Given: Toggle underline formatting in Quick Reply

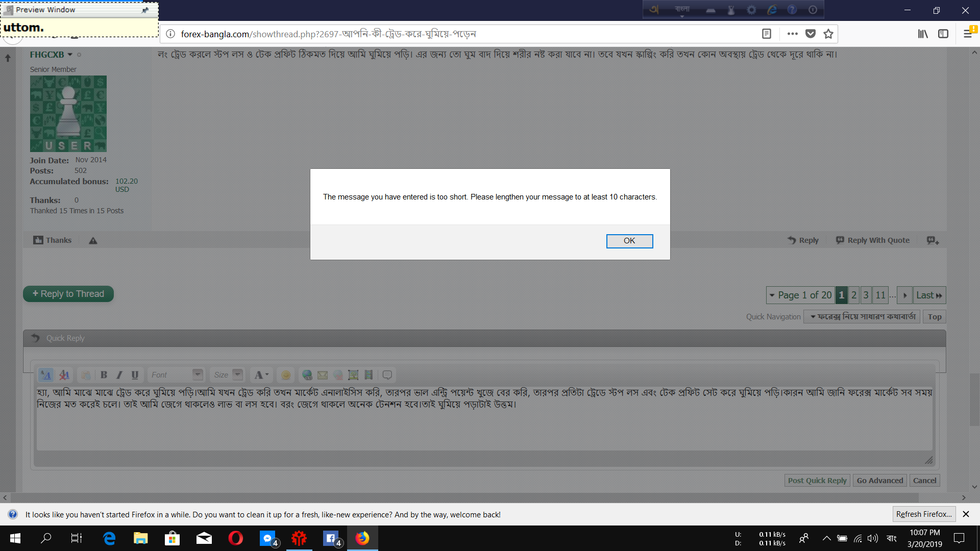Looking at the screenshot, I should (x=135, y=375).
